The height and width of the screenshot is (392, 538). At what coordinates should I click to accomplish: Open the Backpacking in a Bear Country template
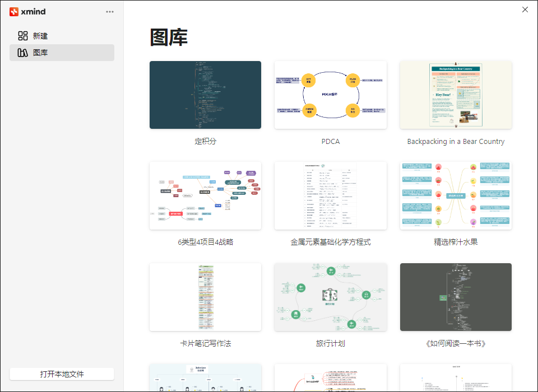[456, 95]
